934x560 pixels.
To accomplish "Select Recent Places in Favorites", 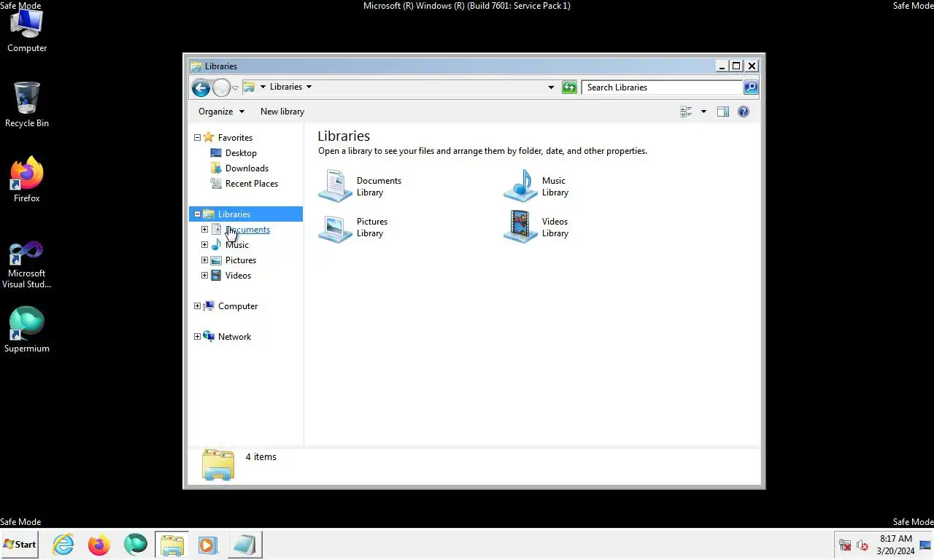I will pos(252,184).
